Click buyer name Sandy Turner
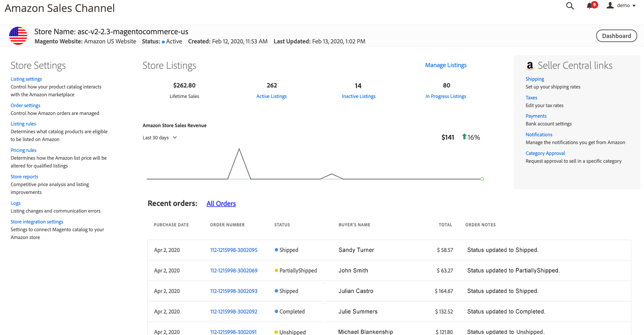Viewport: 644px width, 335px height. point(356,250)
